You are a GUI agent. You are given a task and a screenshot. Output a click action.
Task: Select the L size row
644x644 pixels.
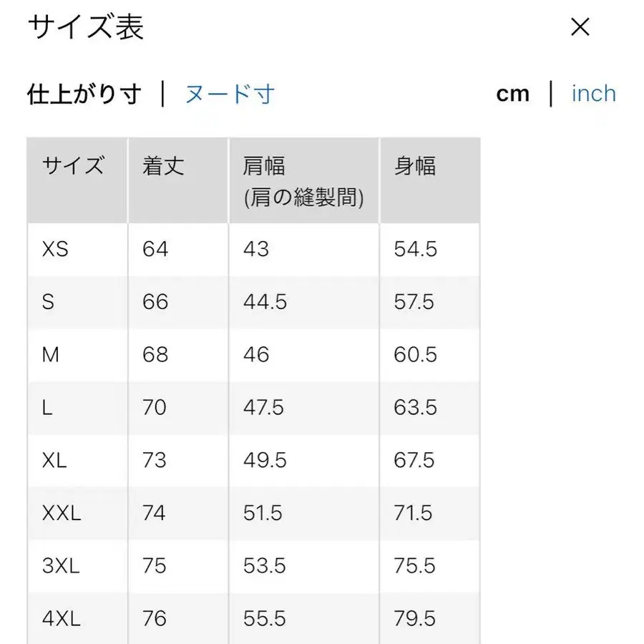(46, 408)
